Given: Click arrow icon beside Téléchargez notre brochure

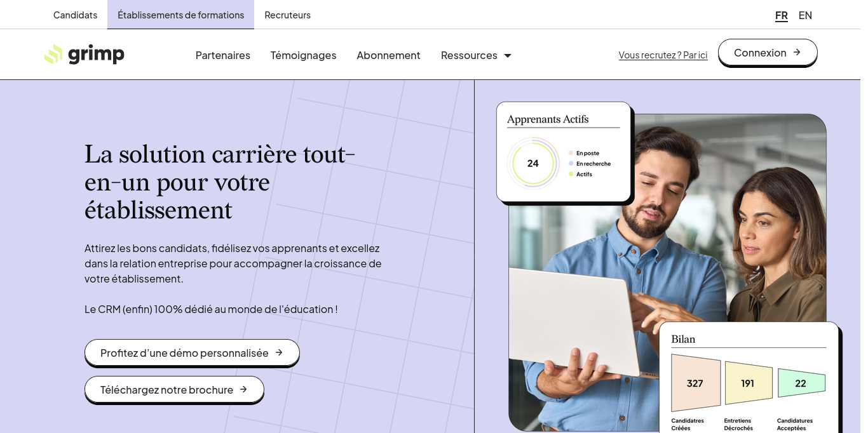Looking at the screenshot, I should tap(243, 389).
